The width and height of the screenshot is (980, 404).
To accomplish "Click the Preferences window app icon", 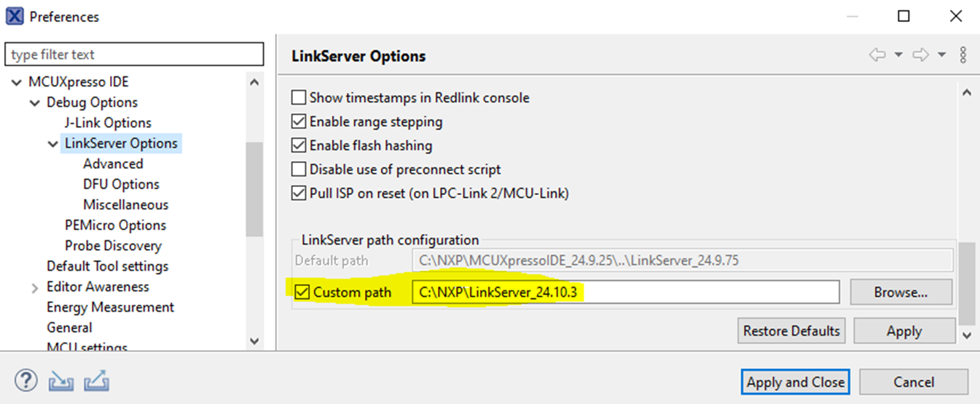I will tap(15, 16).
